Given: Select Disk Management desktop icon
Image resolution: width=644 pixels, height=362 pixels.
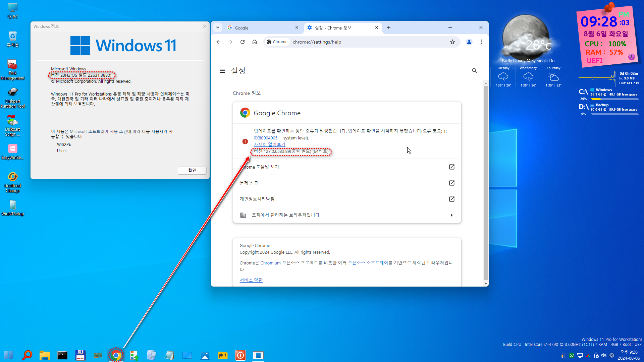Looking at the screenshot, I should [x=13, y=69].
